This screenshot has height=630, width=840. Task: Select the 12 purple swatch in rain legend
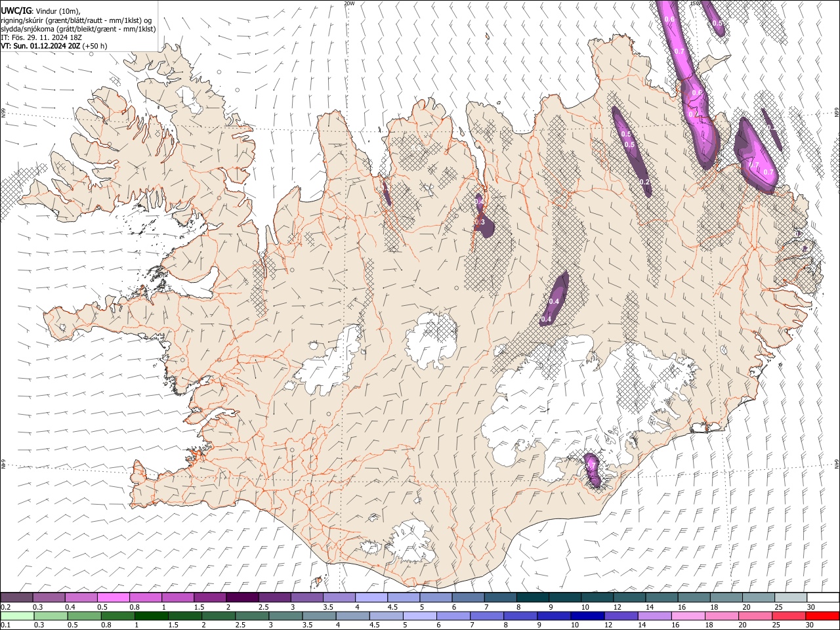tap(620, 616)
